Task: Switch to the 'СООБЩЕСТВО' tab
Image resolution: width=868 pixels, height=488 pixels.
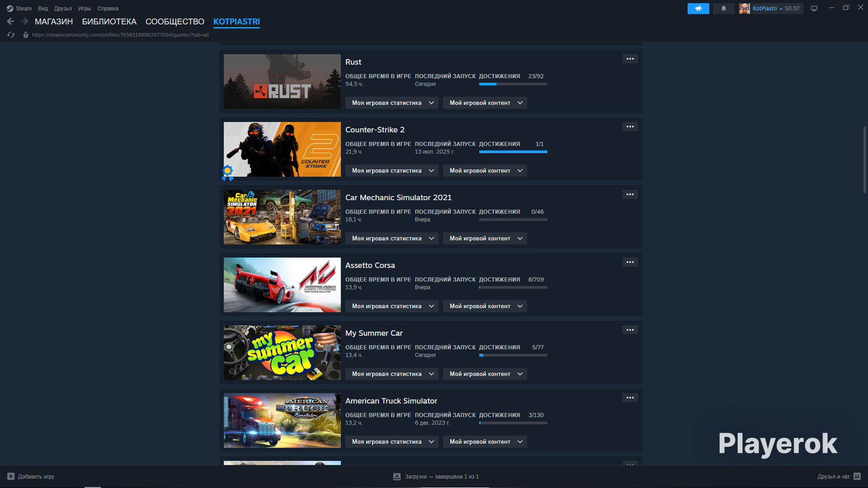Action: (x=175, y=21)
